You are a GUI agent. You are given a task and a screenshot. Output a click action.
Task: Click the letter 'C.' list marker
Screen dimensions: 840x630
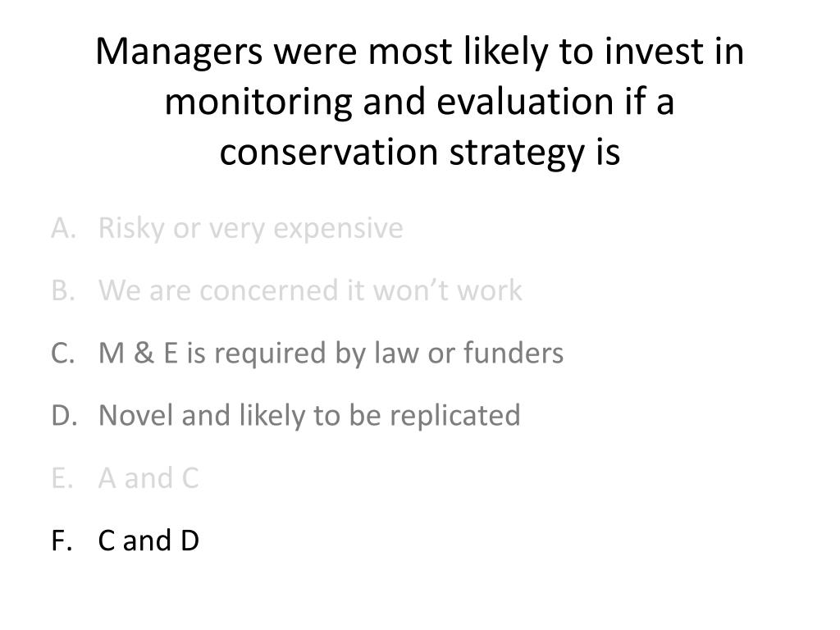tap(62, 353)
